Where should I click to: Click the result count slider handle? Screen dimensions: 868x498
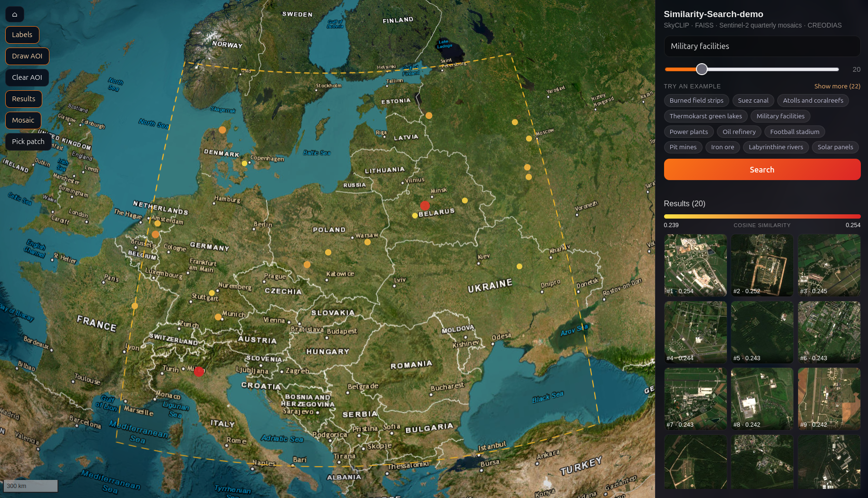click(x=702, y=69)
